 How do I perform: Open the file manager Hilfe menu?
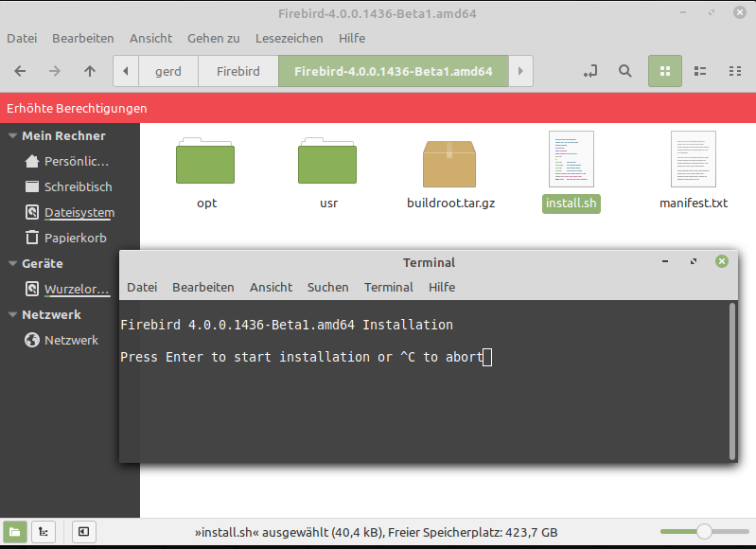click(352, 38)
